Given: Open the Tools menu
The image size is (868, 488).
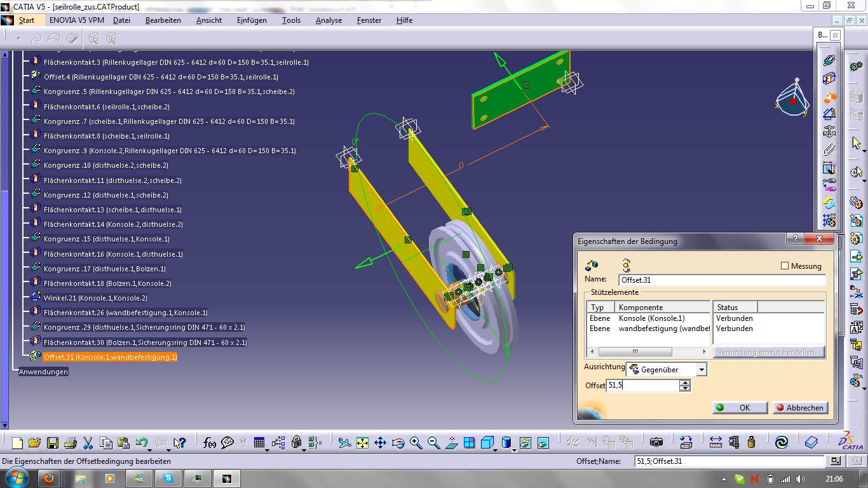Looking at the screenshot, I should click(x=291, y=20).
